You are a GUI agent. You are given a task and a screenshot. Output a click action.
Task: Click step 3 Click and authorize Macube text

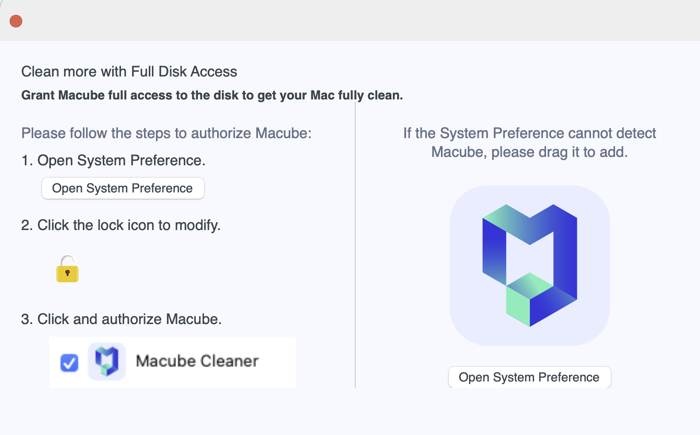click(121, 319)
